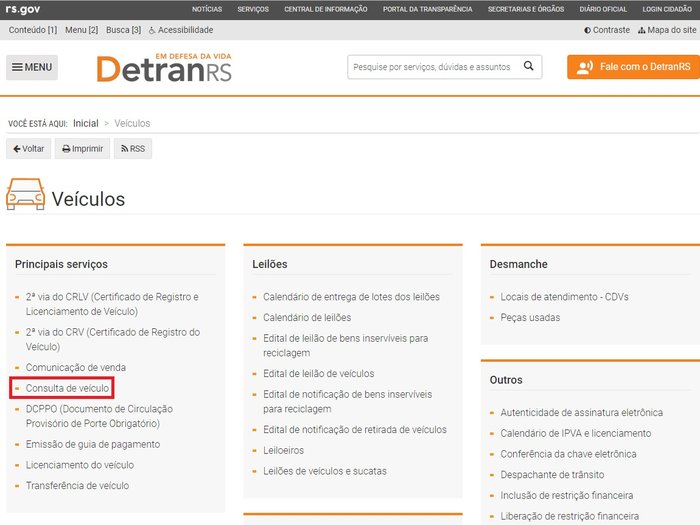Open Edital de leilão de bens inservíveis
This screenshot has height=525, width=700.
pyautogui.click(x=346, y=346)
